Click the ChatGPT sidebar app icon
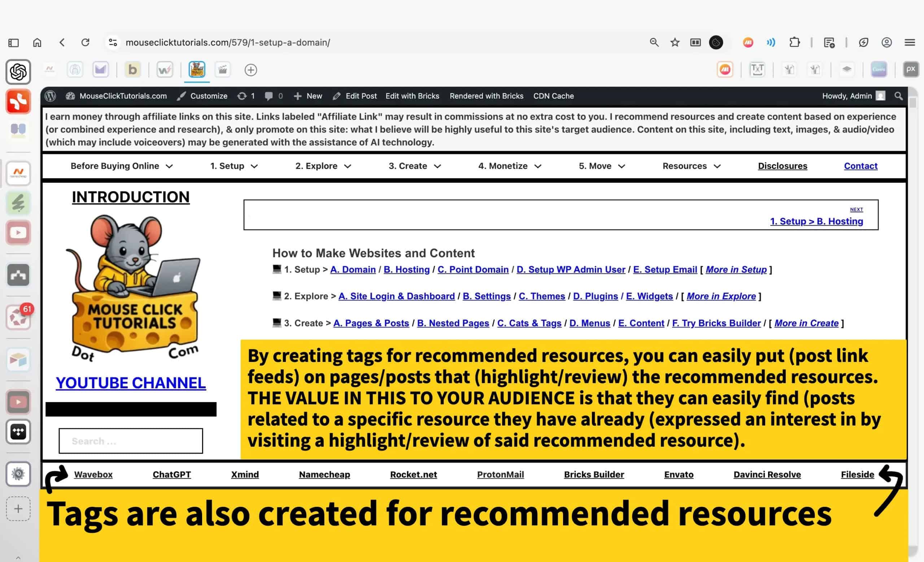 click(18, 71)
